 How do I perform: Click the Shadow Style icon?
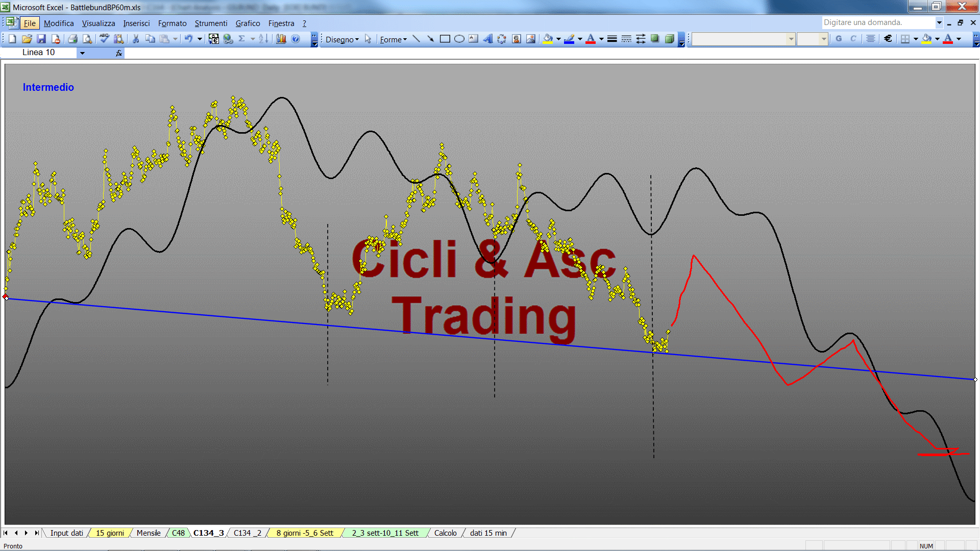655,39
